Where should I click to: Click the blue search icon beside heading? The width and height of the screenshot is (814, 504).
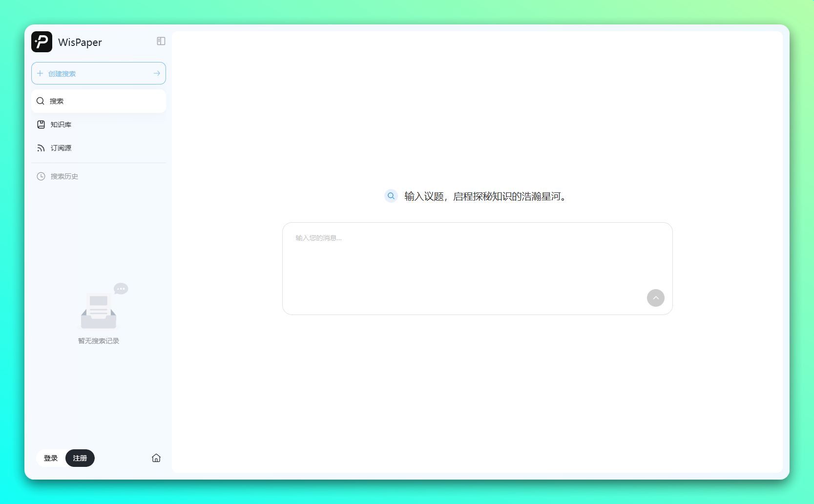[391, 196]
